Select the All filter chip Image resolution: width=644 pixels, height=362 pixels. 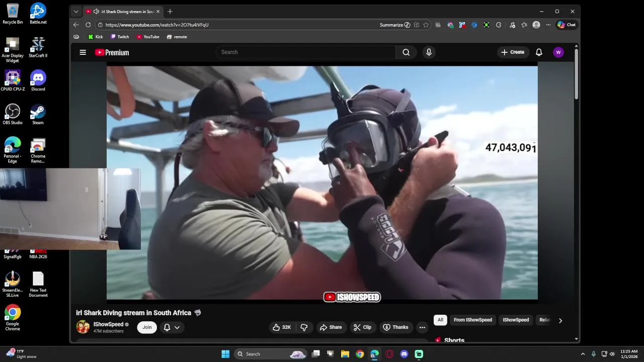pos(440,320)
